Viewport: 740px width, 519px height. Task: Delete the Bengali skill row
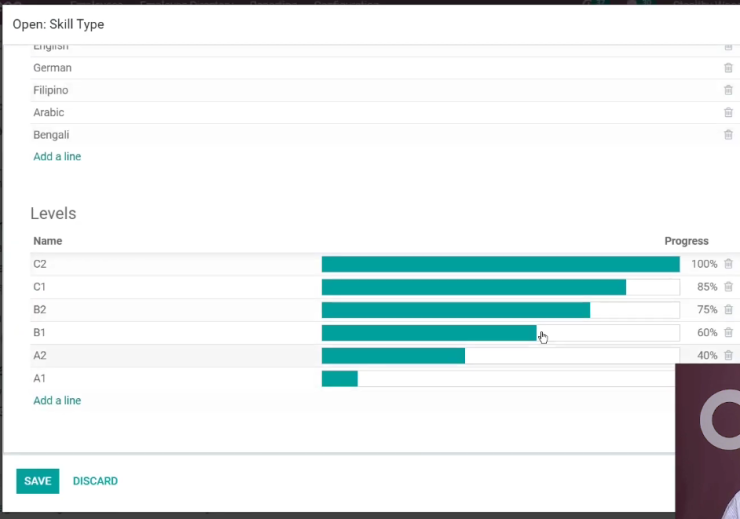(728, 135)
